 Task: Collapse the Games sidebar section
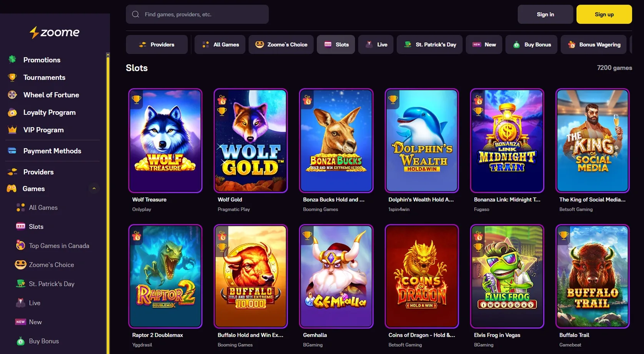tap(94, 189)
